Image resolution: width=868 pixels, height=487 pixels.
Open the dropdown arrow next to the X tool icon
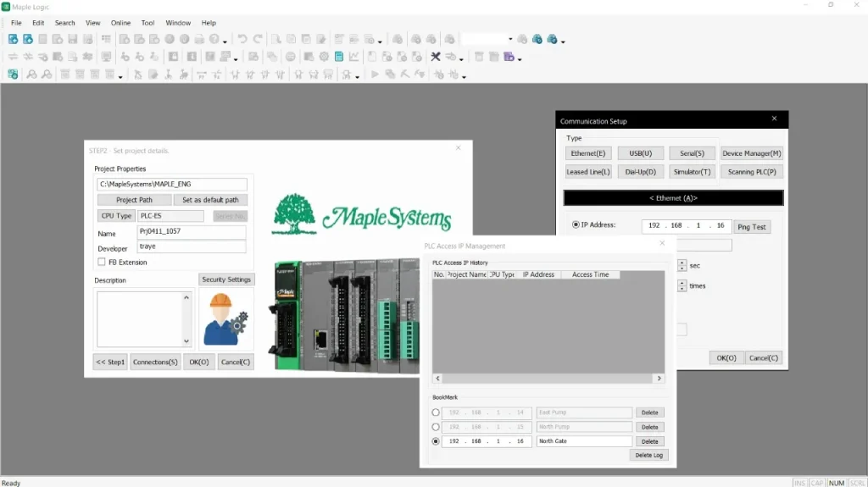click(x=461, y=58)
